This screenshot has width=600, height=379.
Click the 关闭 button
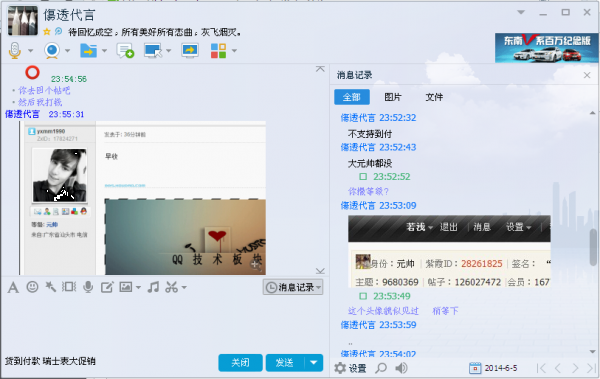pos(240,363)
